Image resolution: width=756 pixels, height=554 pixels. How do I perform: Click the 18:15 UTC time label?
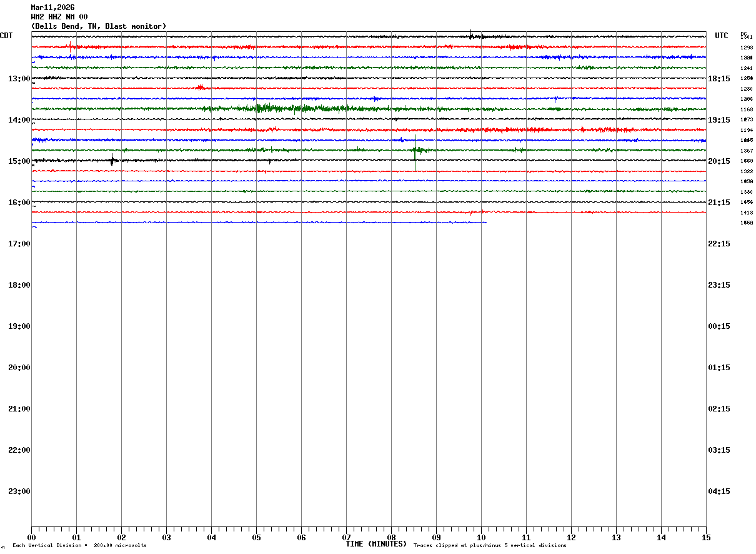tap(719, 79)
